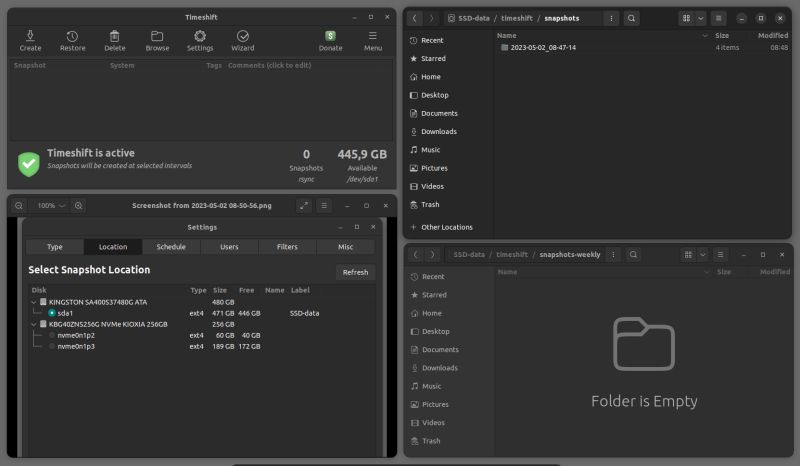Collapse the KINGSTON SA400S37480G disk tree
This screenshot has height=466, width=800.
[x=34, y=302]
